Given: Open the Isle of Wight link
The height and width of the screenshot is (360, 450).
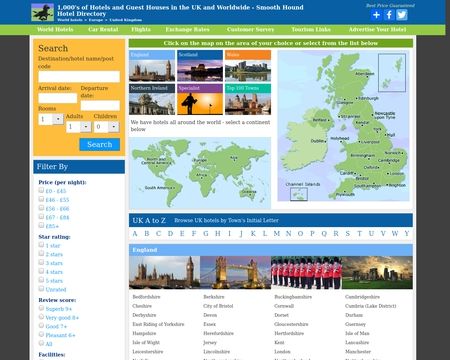Looking at the screenshot, I should pos(146,342).
